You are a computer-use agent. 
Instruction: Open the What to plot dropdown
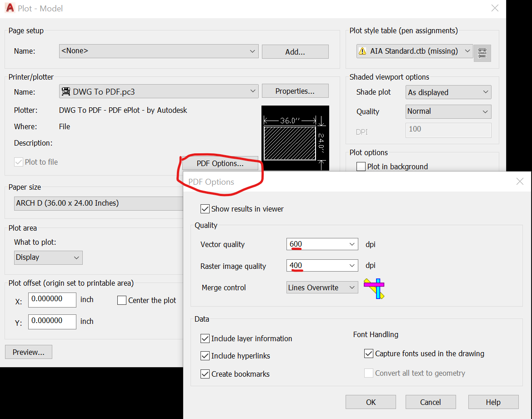[x=77, y=257]
